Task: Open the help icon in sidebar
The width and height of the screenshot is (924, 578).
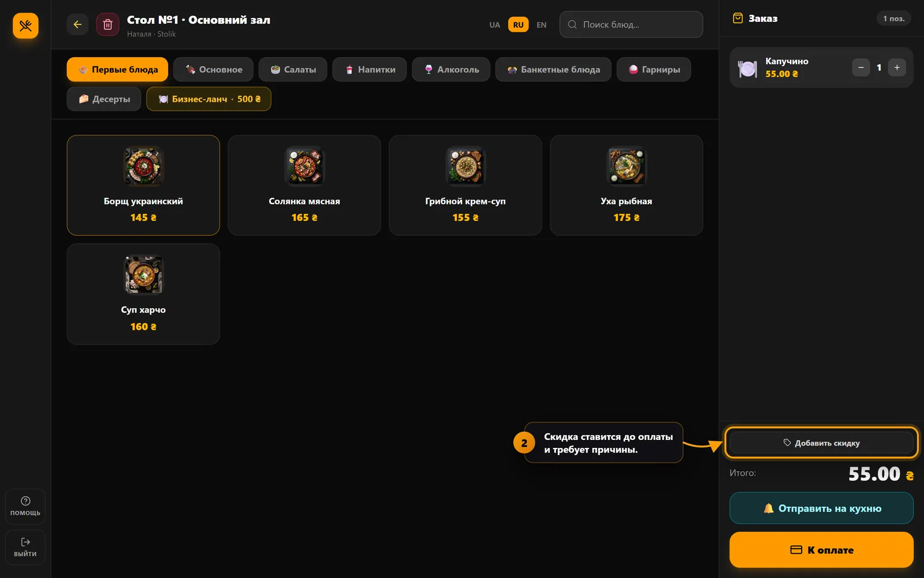Action: click(25, 506)
